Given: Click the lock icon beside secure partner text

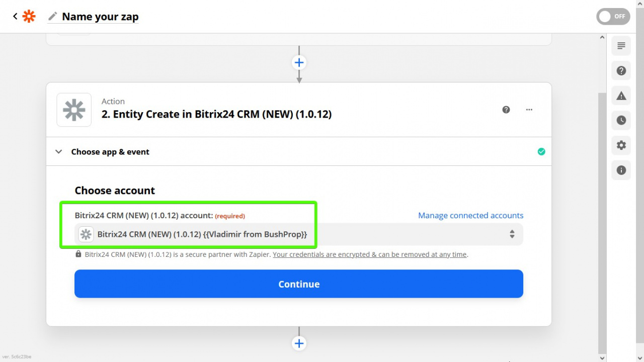Looking at the screenshot, I should coord(78,254).
